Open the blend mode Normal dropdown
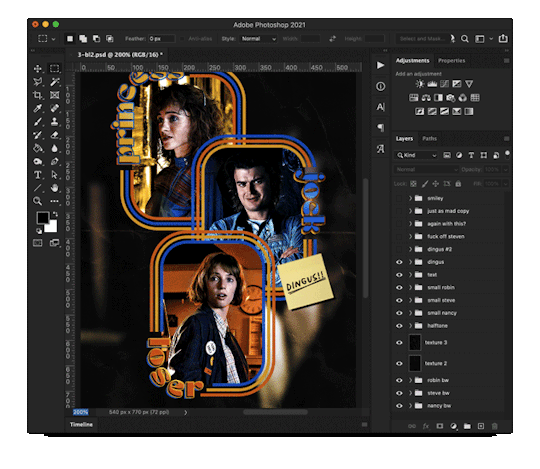 [x=426, y=169]
